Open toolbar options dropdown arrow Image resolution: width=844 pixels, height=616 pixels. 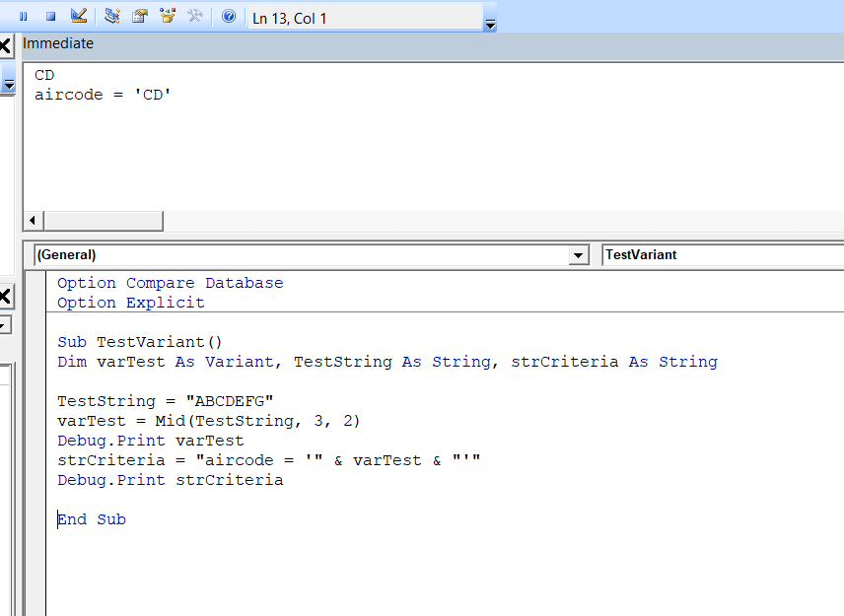pyautogui.click(x=490, y=25)
